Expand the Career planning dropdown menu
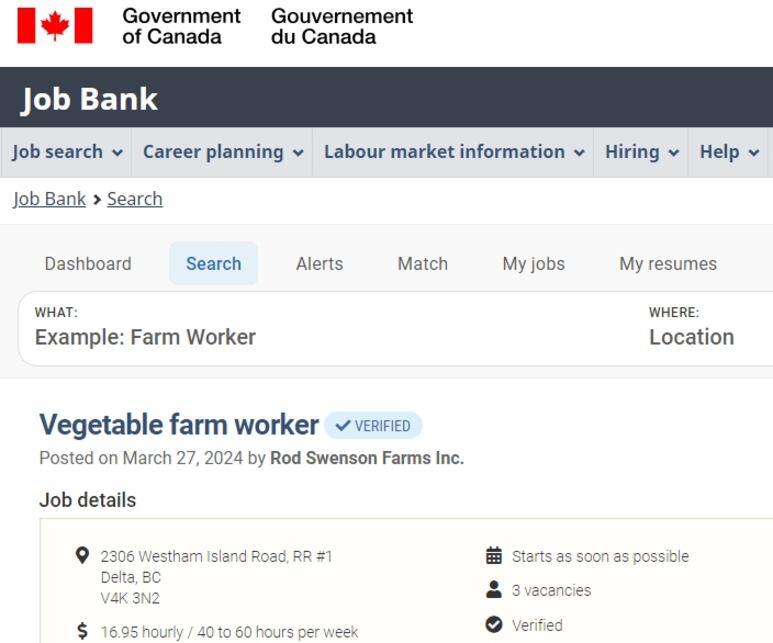 tap(222, 152)
